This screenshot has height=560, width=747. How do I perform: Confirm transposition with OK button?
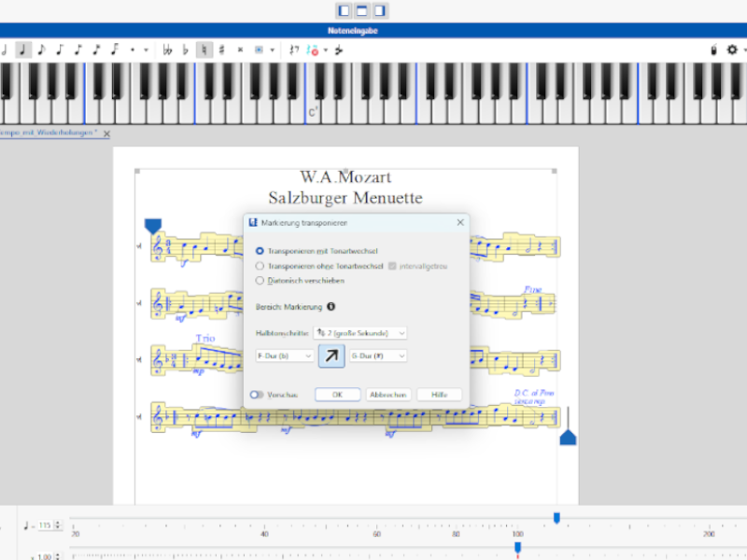click(x=337, y=395)
